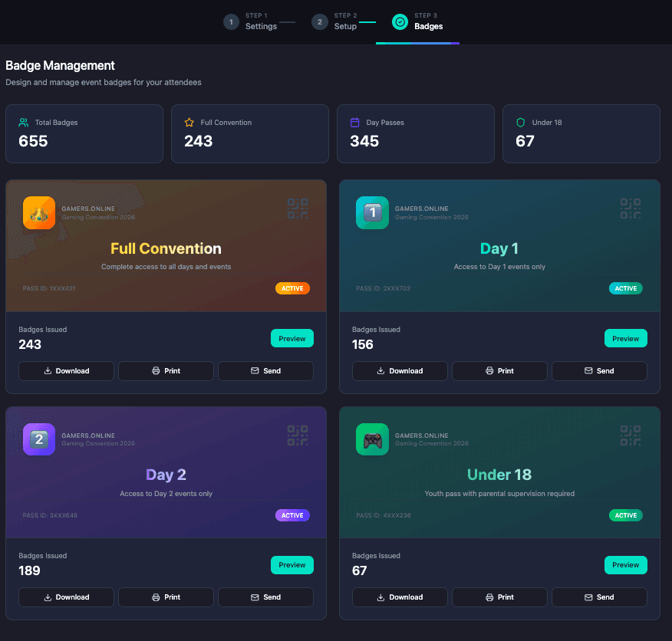
Task: Click the QR code on Under 18 badge
Action: pos(631,436)
